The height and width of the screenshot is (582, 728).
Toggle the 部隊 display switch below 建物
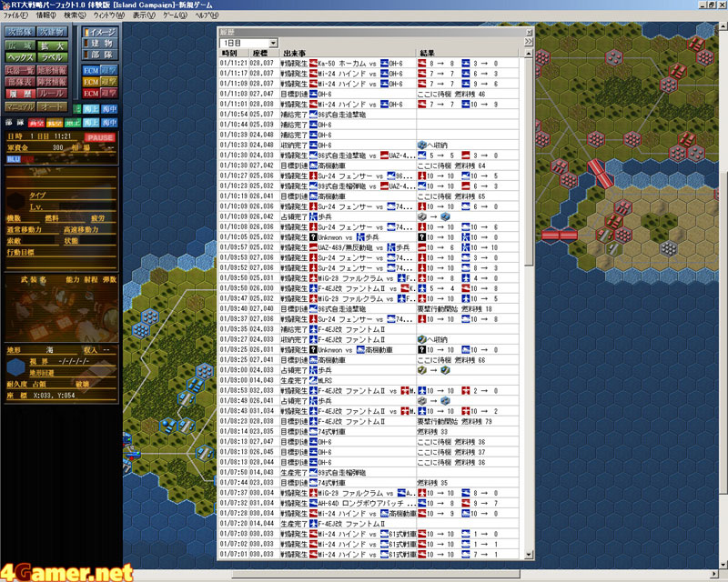[x=100, y=55]
